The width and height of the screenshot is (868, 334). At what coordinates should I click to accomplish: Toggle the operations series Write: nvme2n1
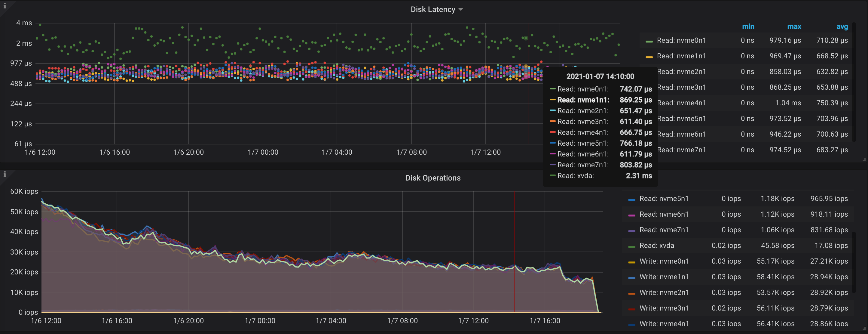664,292
